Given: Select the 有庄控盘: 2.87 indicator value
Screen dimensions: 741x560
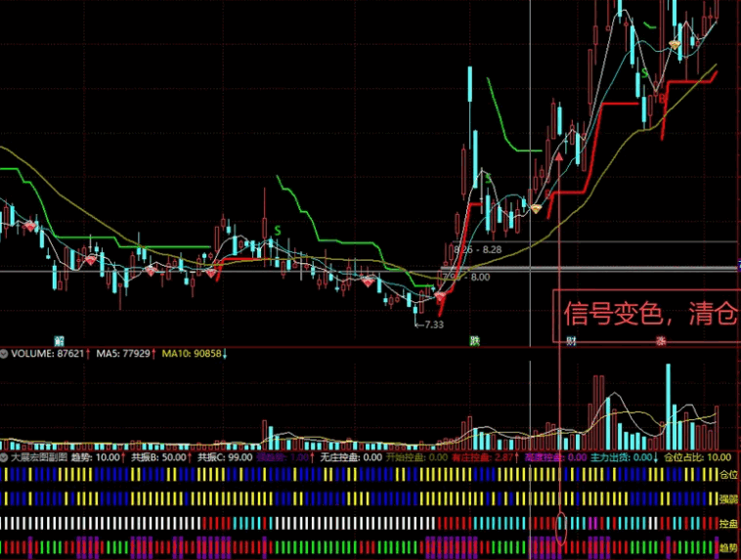Looking at the screenshot, I should click(485, 457).
